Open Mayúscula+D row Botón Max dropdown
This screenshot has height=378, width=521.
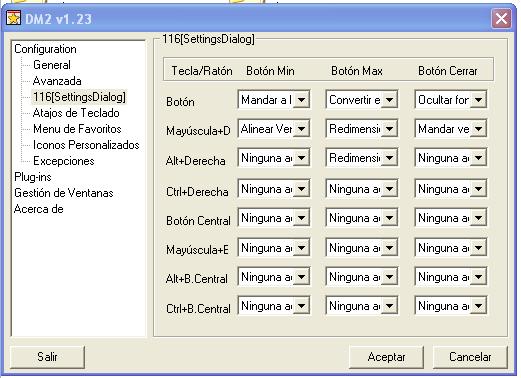click(362, 128)
